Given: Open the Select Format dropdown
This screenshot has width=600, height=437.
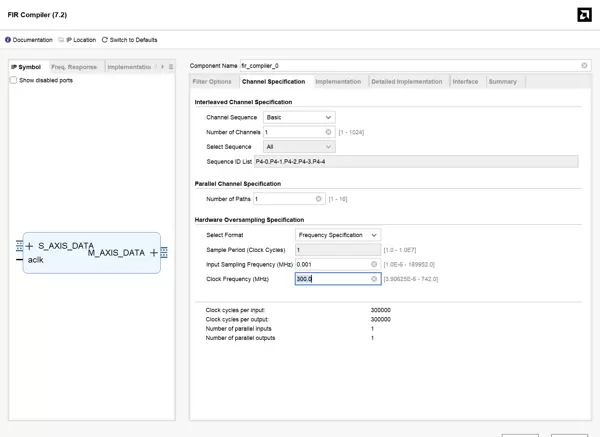Looking at the screenshot, I should pyautogui.click(x=337, y=235).
